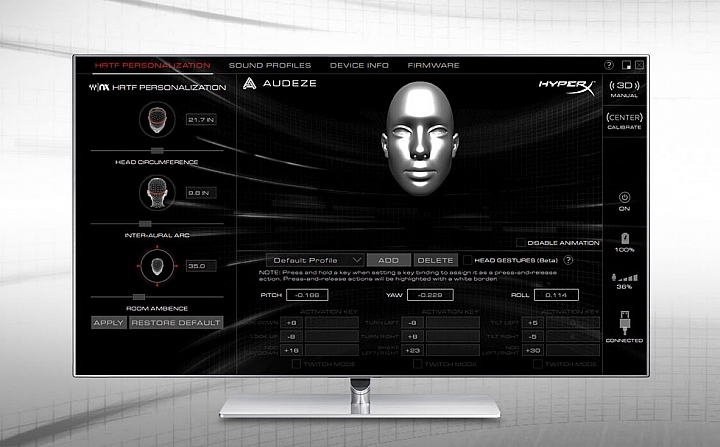Enable the Disable Animation checkbox
Screen dimensions: 720x447
click(521, 243)
